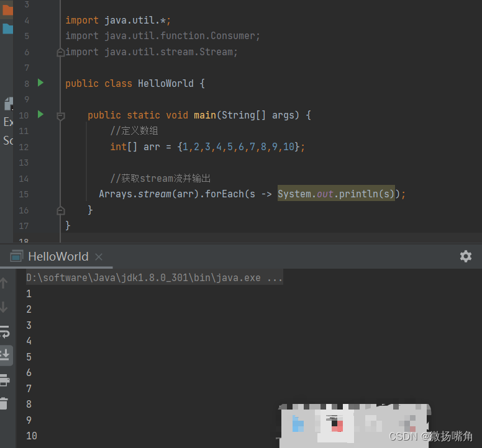
Task: Toggle soft-wrap in the console
Action: click(x=4, y=331)
